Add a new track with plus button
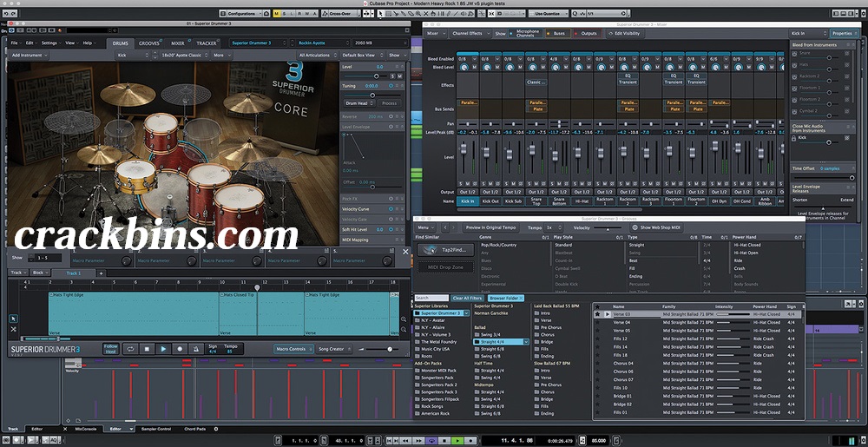The width and height of the screenshot is (868, 447). point(101,273)
